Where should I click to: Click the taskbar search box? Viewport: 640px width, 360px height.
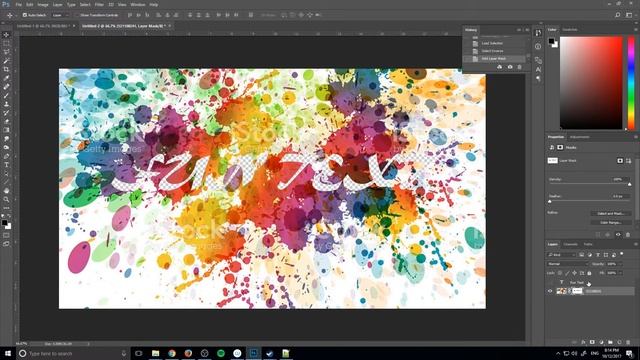pos(73,353)
